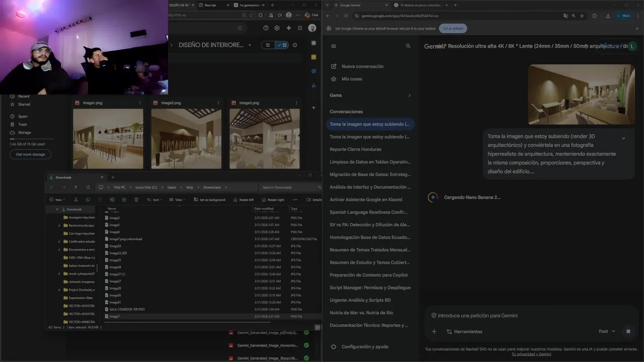Click the 'Get more storage' button
This screenshot has height=362, width=644.
click(x=30, y=154)
